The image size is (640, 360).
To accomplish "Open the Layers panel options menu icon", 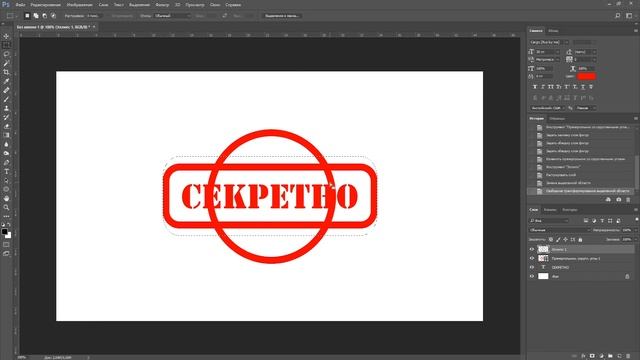I will point(636,210).
